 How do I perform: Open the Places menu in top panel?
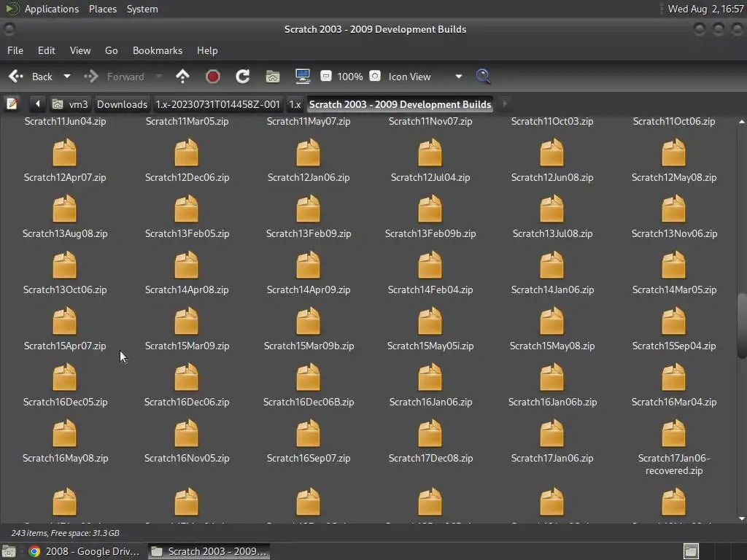pos(103,9)
